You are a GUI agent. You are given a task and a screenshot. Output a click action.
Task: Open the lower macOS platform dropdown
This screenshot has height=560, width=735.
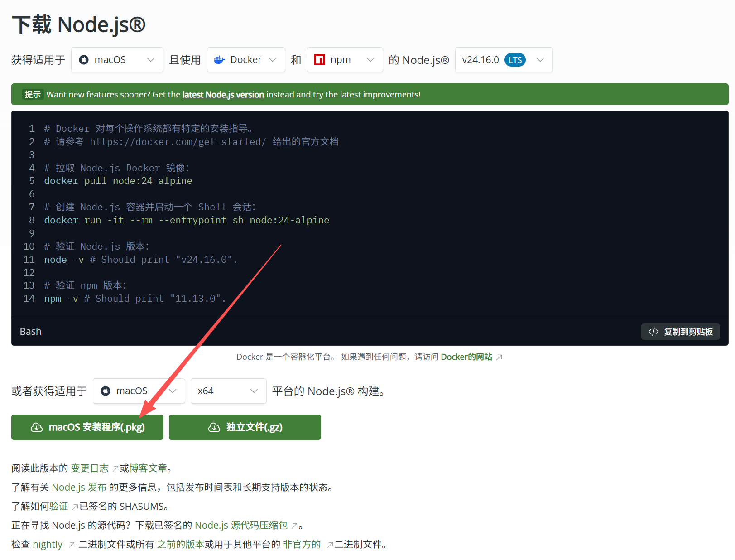click(x=139, y=391)
